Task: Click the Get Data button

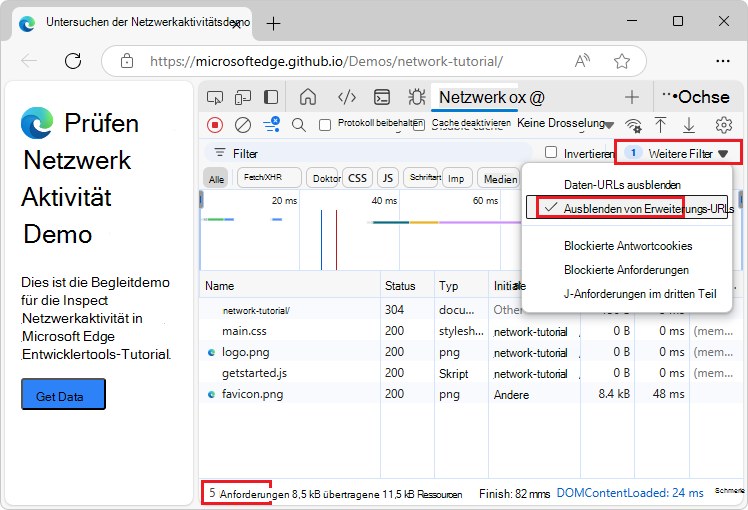Action: point(63,394)
